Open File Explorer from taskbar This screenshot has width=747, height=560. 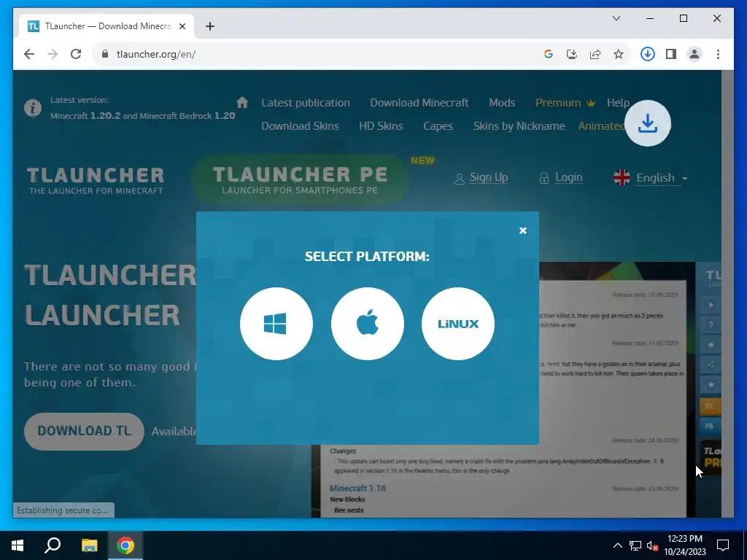[89, 545]
